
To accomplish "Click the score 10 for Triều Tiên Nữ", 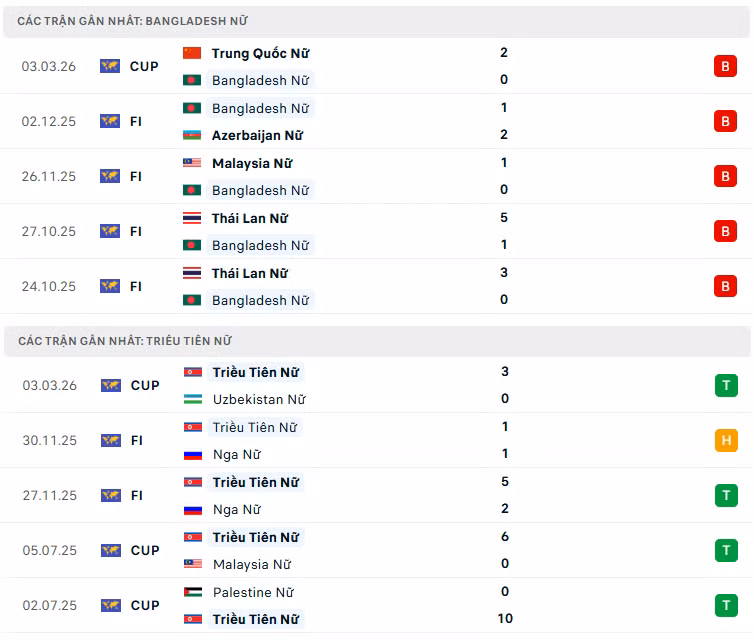I will pyautogui.click(x=505, y=618).
